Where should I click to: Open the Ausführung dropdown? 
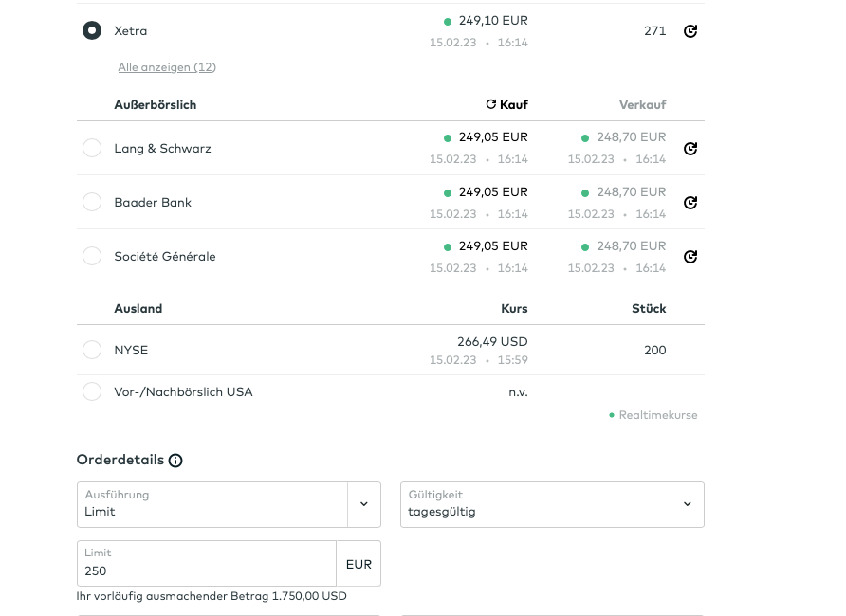tap(213, 504)
